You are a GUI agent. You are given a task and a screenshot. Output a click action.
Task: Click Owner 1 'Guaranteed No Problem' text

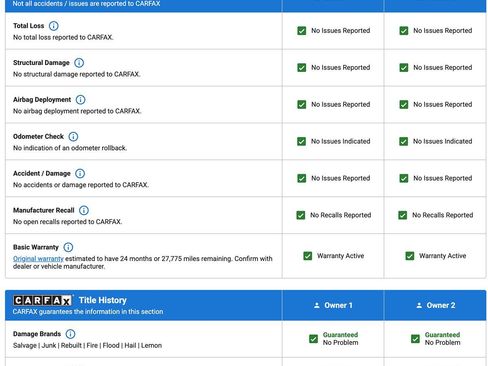tap(340, 339)
